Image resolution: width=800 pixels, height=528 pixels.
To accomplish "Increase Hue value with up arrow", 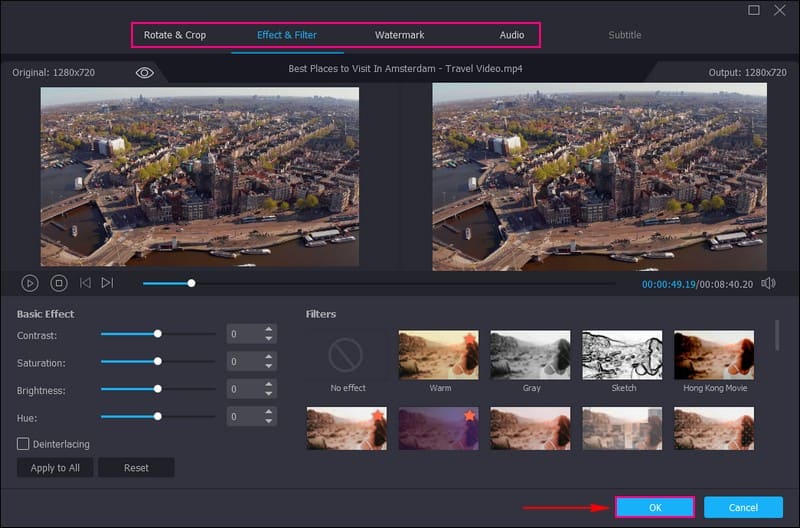I will coord(268,411).
